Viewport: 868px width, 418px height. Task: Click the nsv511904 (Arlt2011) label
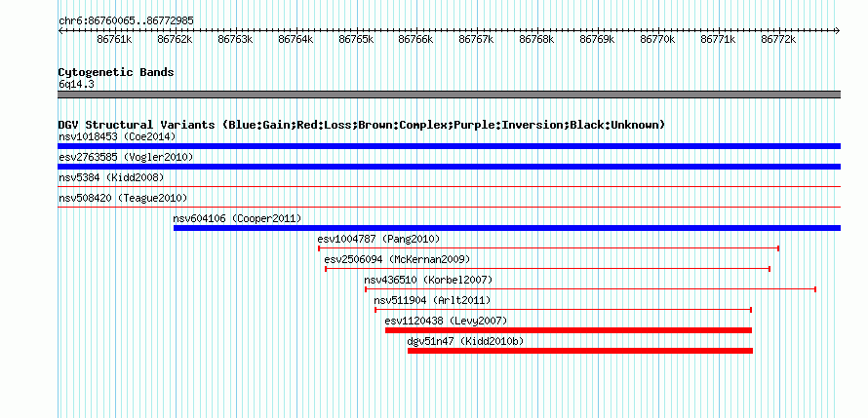click(x=432, y=300)
